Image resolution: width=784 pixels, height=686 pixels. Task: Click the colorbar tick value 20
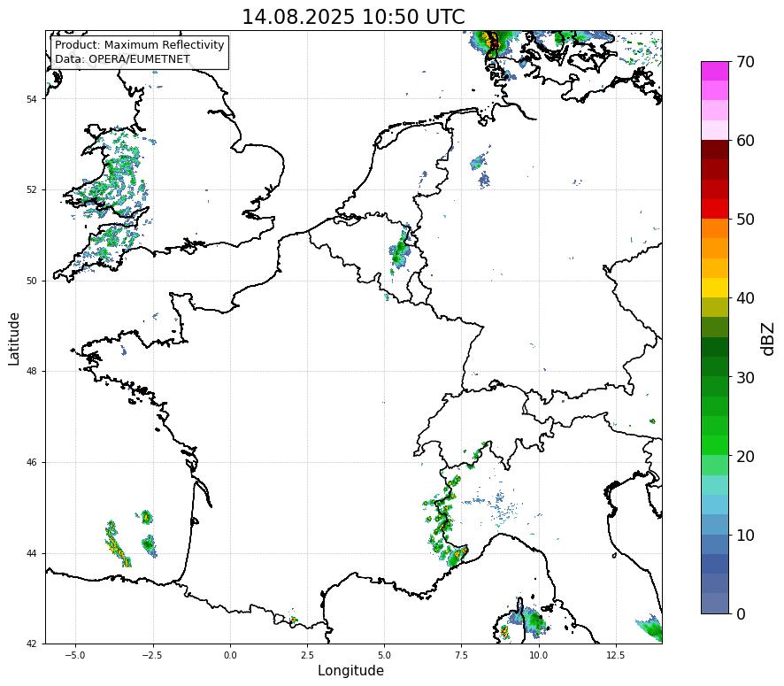[745, 457]
